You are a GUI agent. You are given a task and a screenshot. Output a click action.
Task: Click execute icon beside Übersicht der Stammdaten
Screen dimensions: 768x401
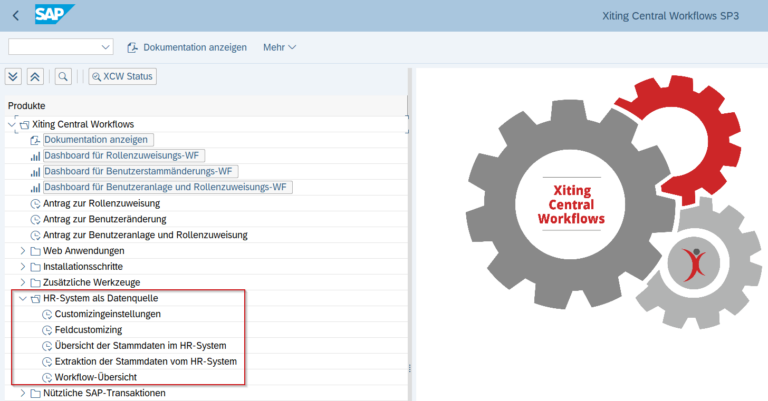47,346
